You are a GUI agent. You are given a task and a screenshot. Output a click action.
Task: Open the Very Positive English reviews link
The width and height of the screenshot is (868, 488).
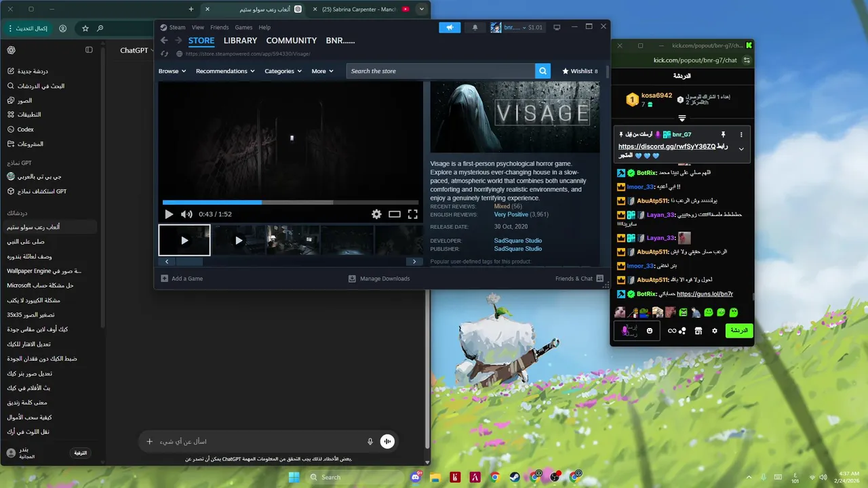pyautogui.click(x=511, y=215)
